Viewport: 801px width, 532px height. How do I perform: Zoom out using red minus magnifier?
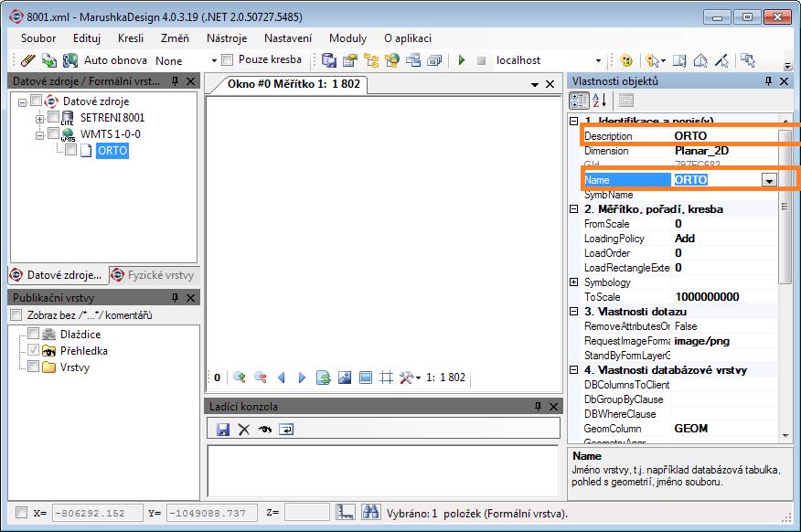(x=260, y=378)
